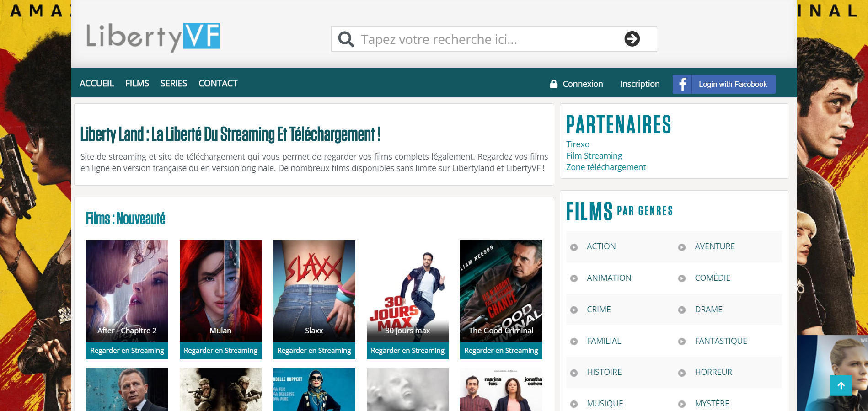Open the Tirexo partner link

pyautogui.click(x=578, y=144)
